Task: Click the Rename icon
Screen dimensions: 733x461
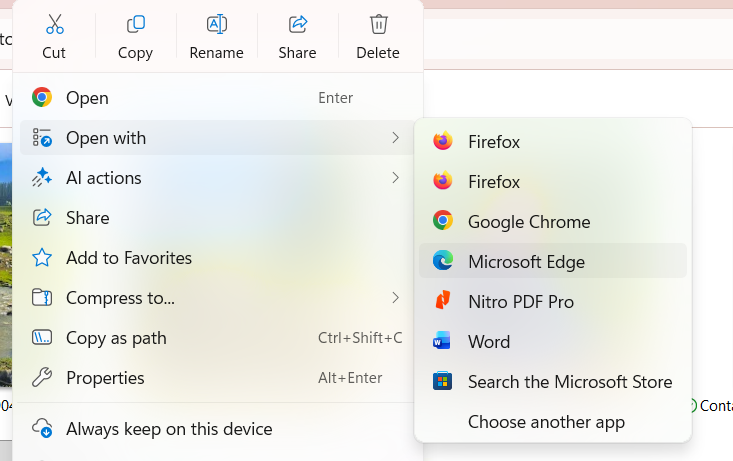Action: coord(217,24)
